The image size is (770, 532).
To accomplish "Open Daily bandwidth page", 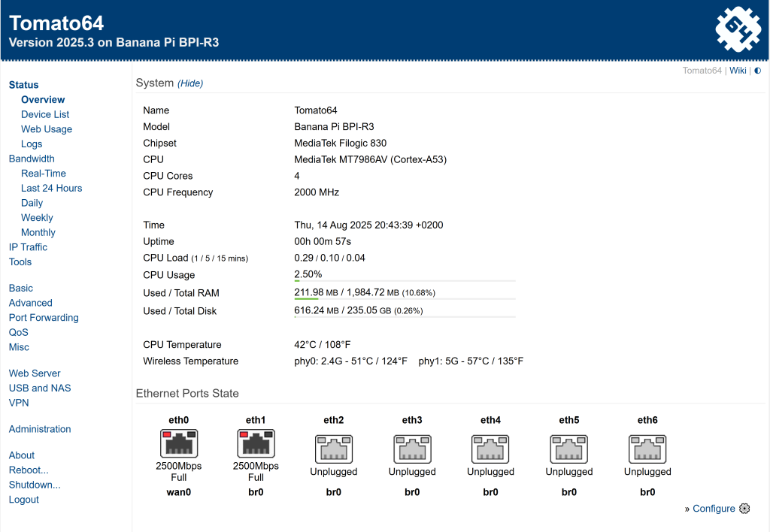I will [32, 203].
